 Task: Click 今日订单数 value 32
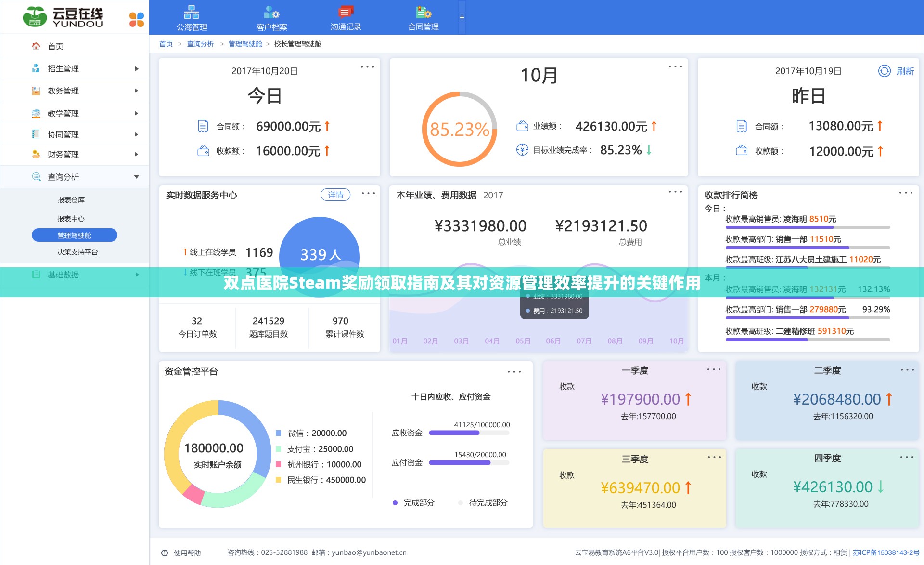(x=197, y=321)
